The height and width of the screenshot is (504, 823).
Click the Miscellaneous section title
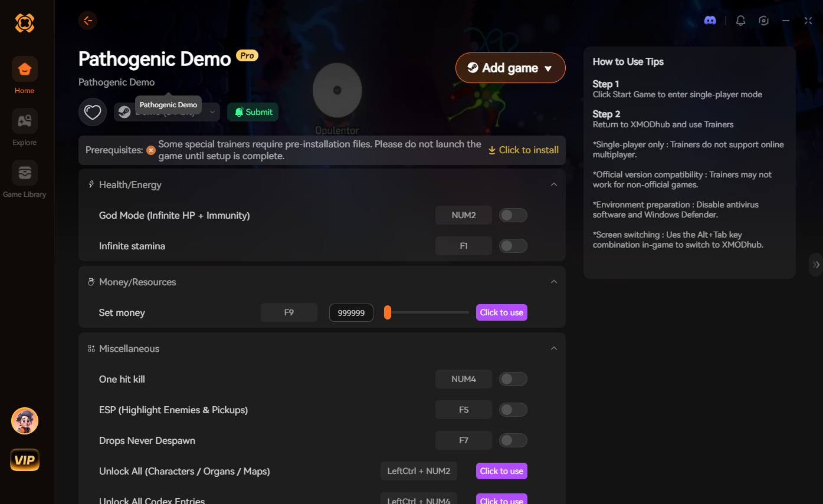click(129, 349)
